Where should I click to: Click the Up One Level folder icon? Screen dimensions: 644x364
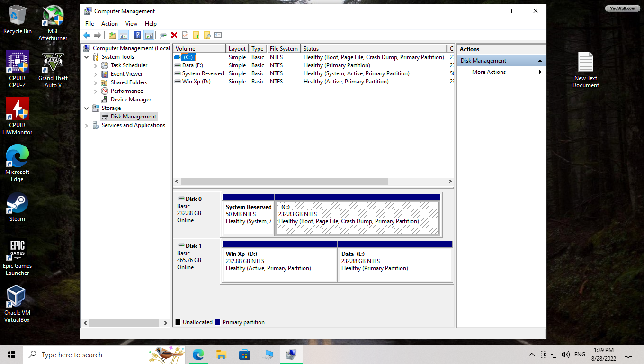[112, 35]
